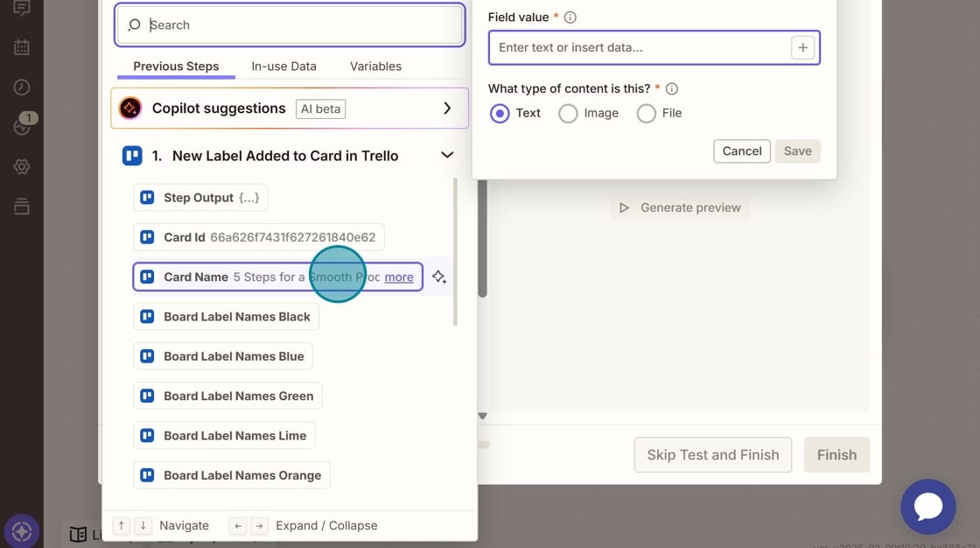Click the Finish button
980x548 pixels.
pos(836,455)
